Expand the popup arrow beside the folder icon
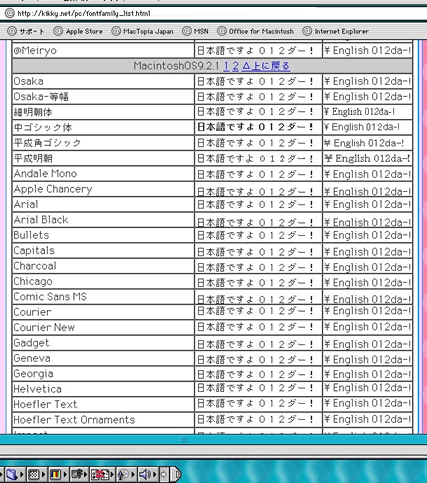 click(x=22, y=474)
